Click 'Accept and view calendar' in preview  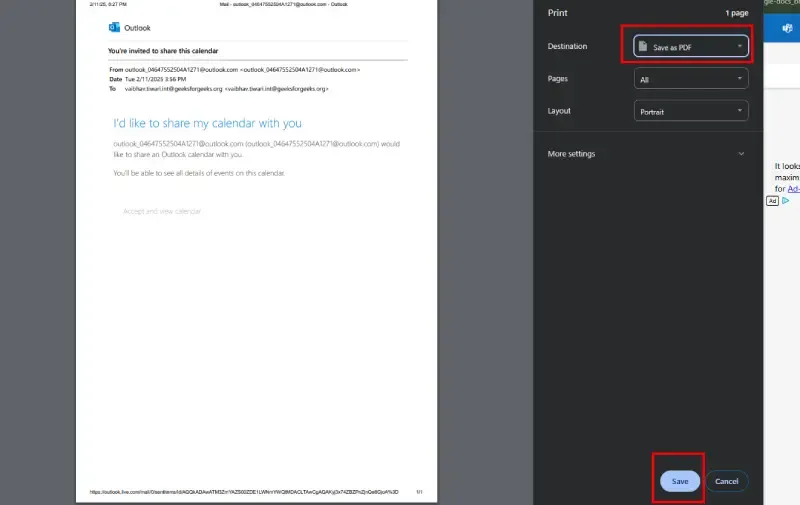point(162,211)
